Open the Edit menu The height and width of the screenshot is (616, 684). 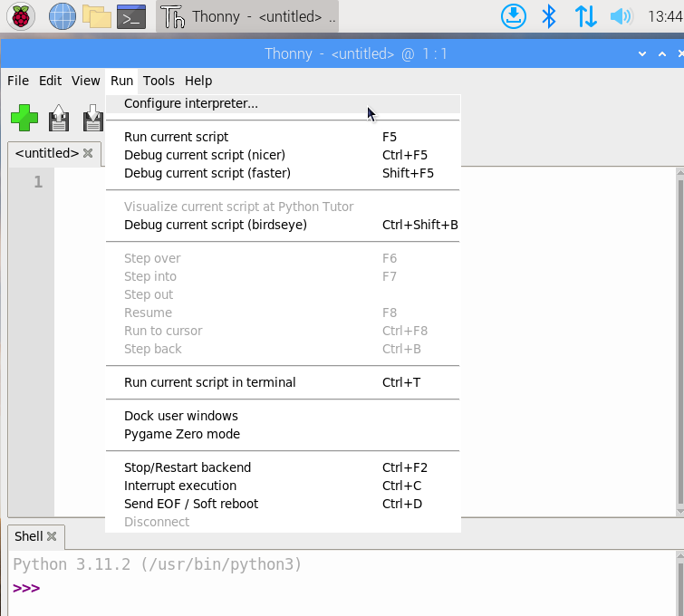(50, 81)
